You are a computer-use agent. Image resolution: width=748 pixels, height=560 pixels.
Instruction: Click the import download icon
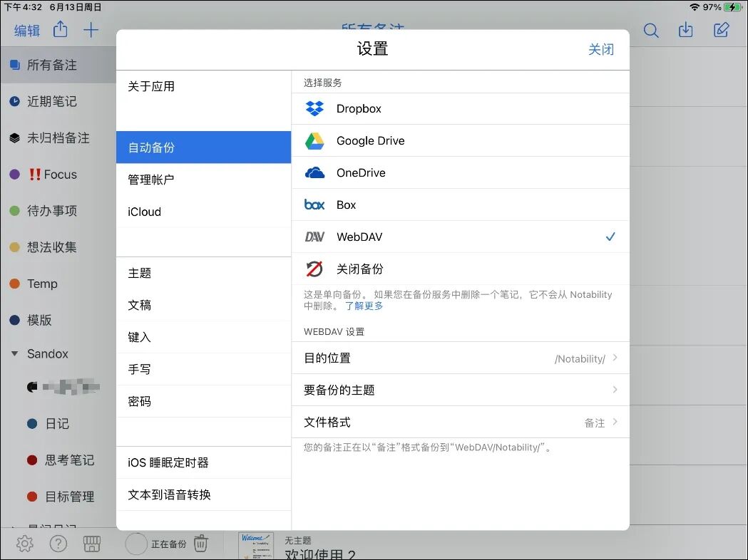point(685,30)
